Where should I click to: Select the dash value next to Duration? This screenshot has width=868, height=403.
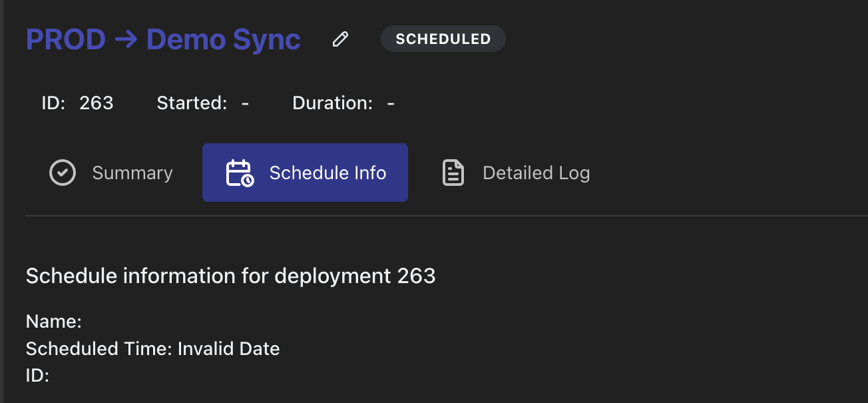[391, 104]
